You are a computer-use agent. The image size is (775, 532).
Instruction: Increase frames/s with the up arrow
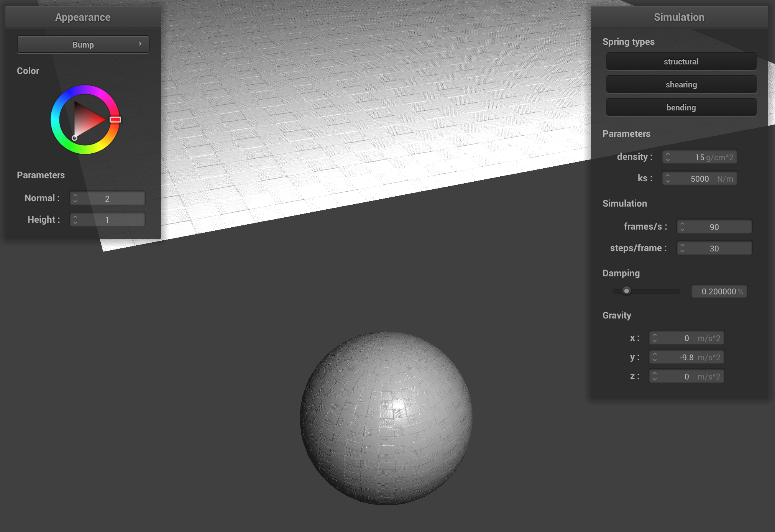(x=683, y=224)
